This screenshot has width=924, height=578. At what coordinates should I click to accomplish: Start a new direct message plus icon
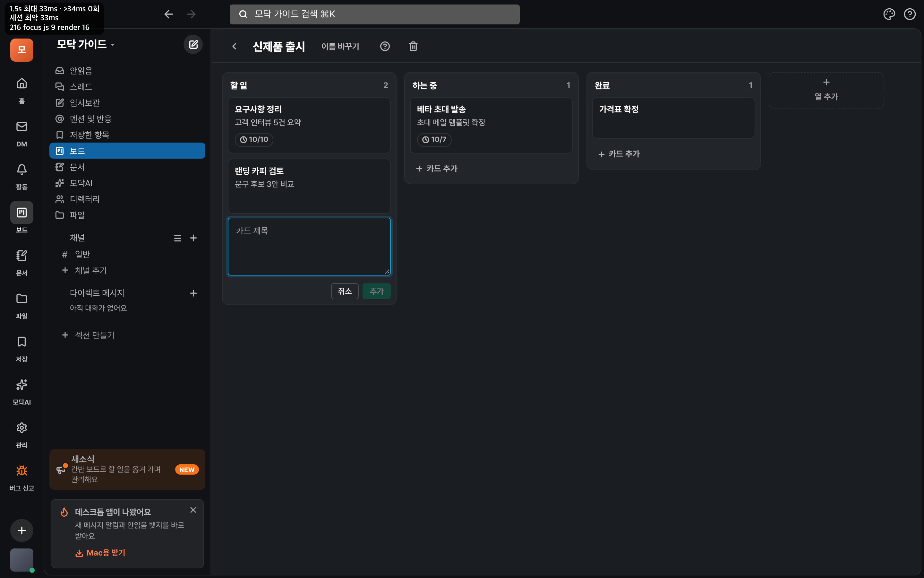pos(193,293)
